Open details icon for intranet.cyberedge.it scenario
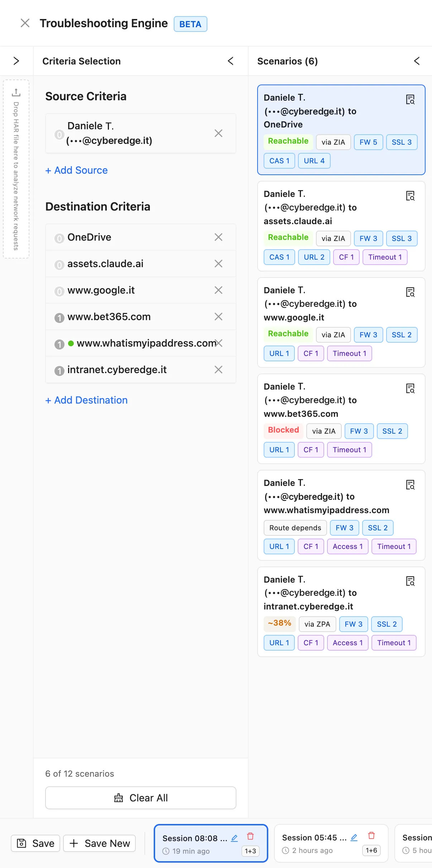Image resolution: width=432 pixels, height=868 pixels. (x=410, y=581)
